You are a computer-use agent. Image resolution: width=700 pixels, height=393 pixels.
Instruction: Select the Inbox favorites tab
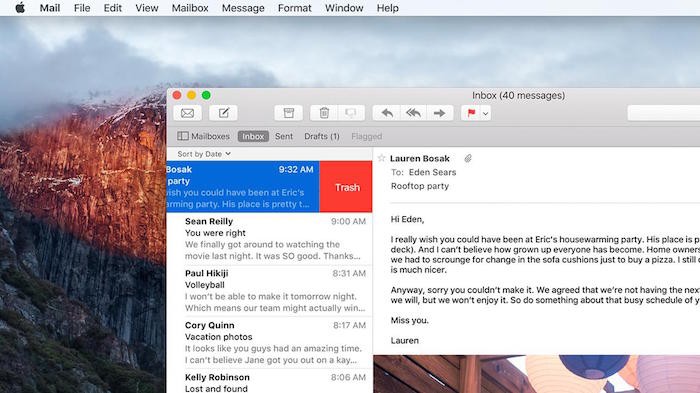coord(253,136)
